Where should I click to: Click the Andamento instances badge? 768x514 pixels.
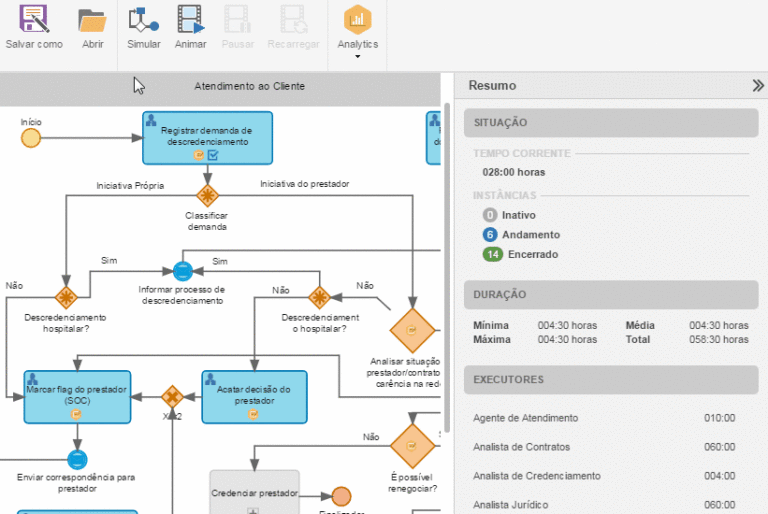(490, 235)
